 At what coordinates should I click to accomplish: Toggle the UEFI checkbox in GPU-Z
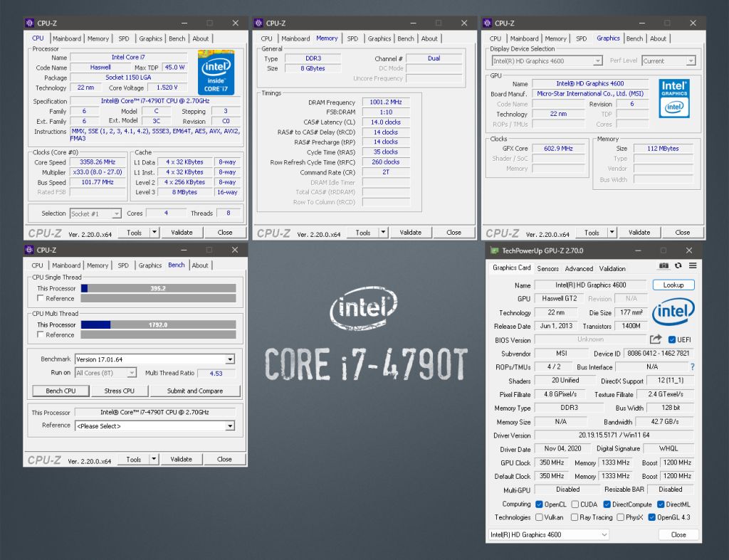672,339
